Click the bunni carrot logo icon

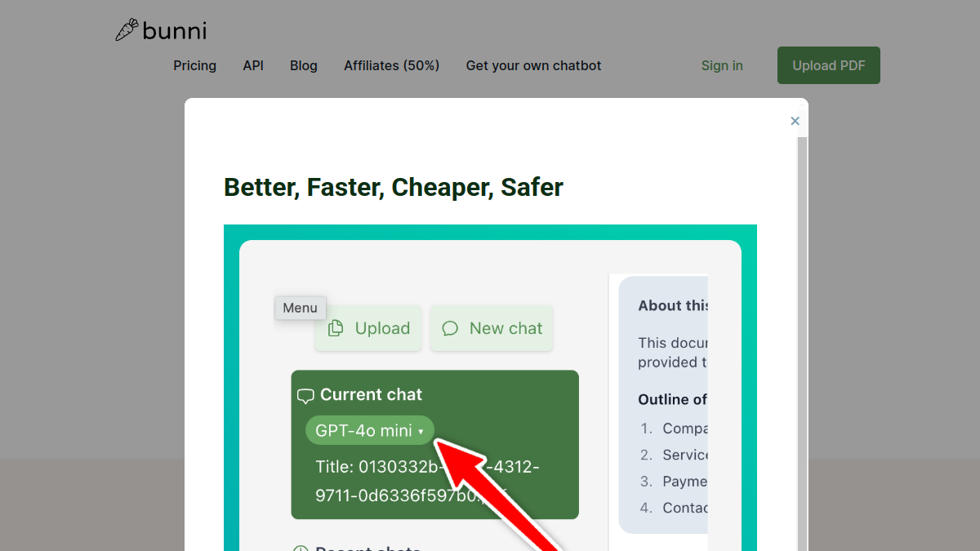click(126, 30)
